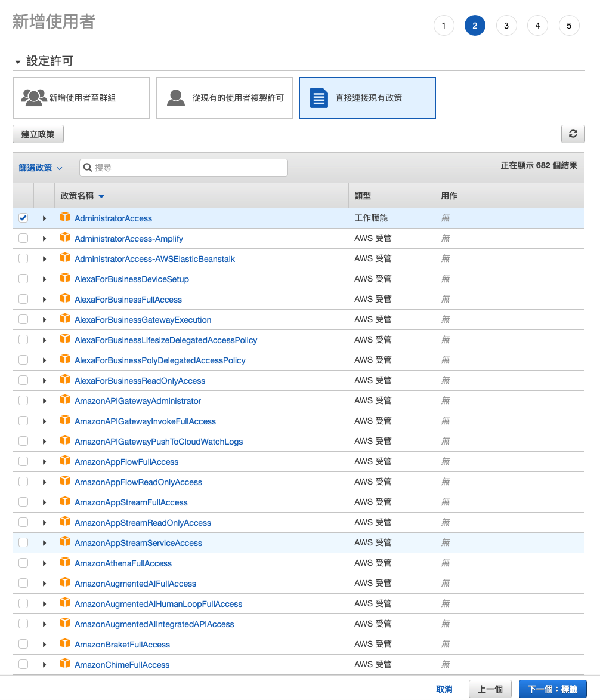Click the policy search input field
The image size is (600, 700).
[x=183, y=168]
